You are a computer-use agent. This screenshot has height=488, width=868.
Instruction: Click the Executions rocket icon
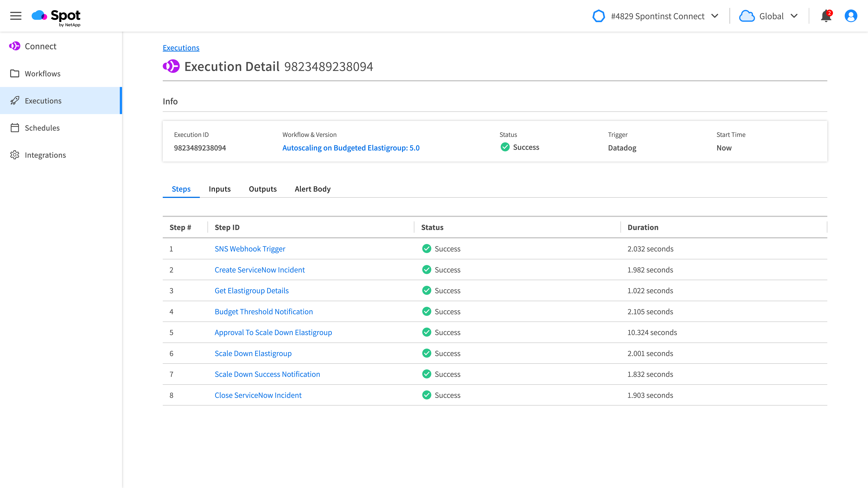(14, 101)
